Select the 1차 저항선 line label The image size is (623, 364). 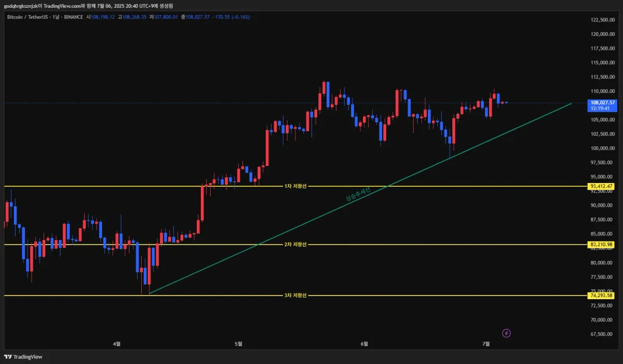tap(295, 186)
